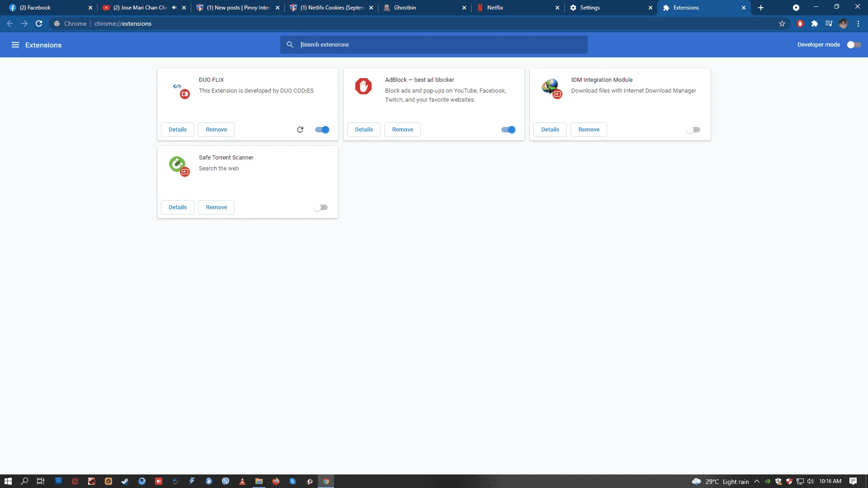Expand the tab search dropdown arrow

796,8
